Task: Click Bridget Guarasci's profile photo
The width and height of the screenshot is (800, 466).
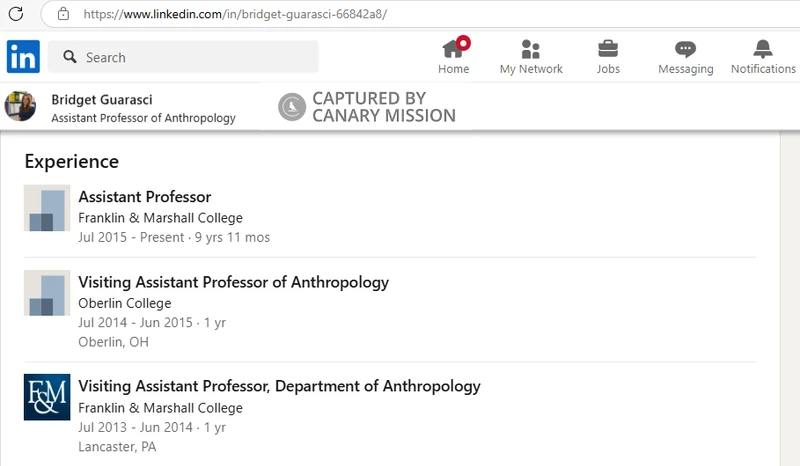Action: pyautogui.click(x=20, y=106)
